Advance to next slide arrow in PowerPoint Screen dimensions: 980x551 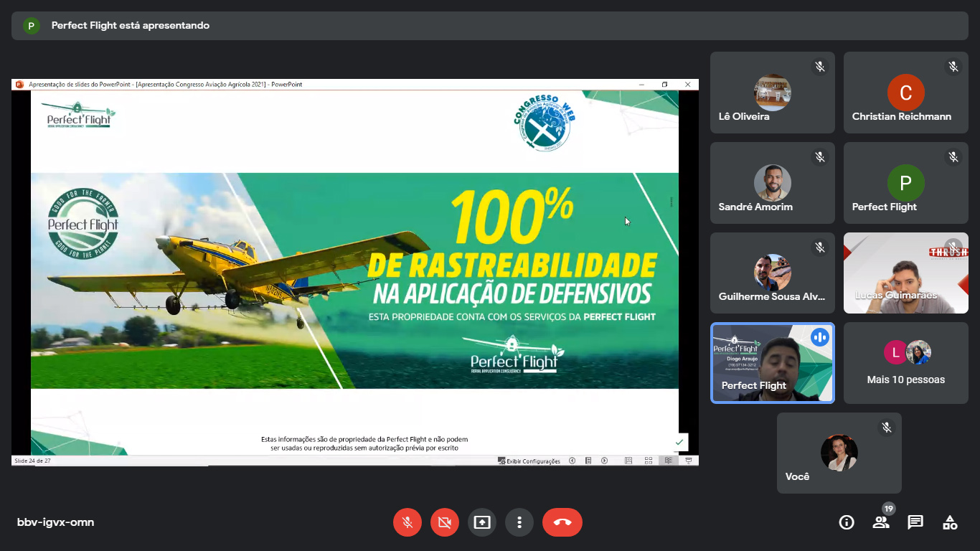[x=604, y=461]
